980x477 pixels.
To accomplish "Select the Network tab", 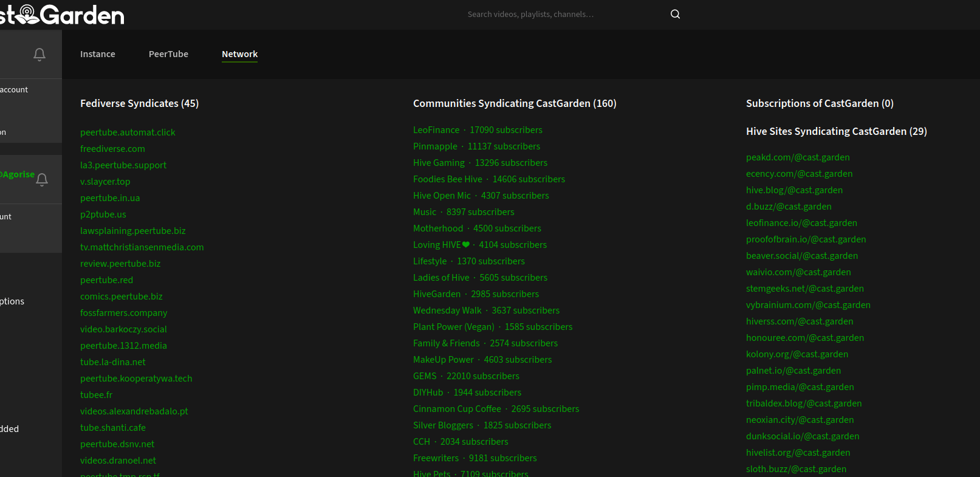I will coord(239,54).
